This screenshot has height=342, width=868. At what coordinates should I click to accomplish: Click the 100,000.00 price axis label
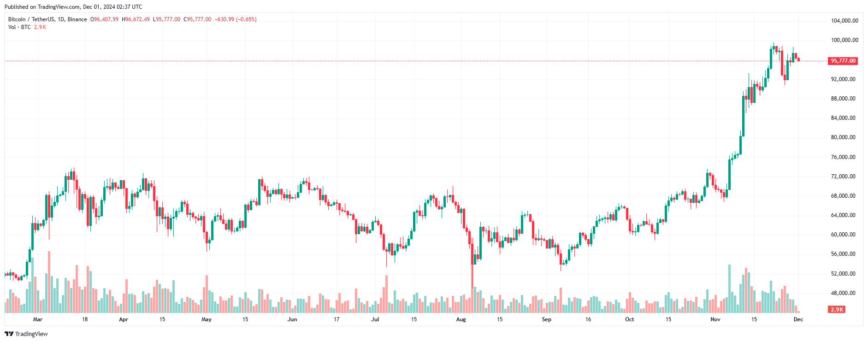(x=844, y=40)
